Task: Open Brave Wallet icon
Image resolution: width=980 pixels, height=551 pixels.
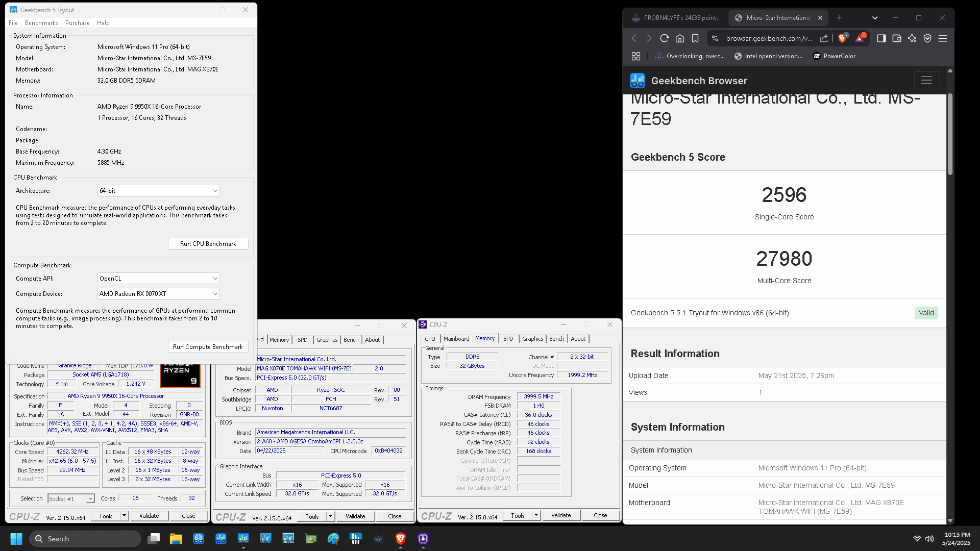Action: (896, 38)
